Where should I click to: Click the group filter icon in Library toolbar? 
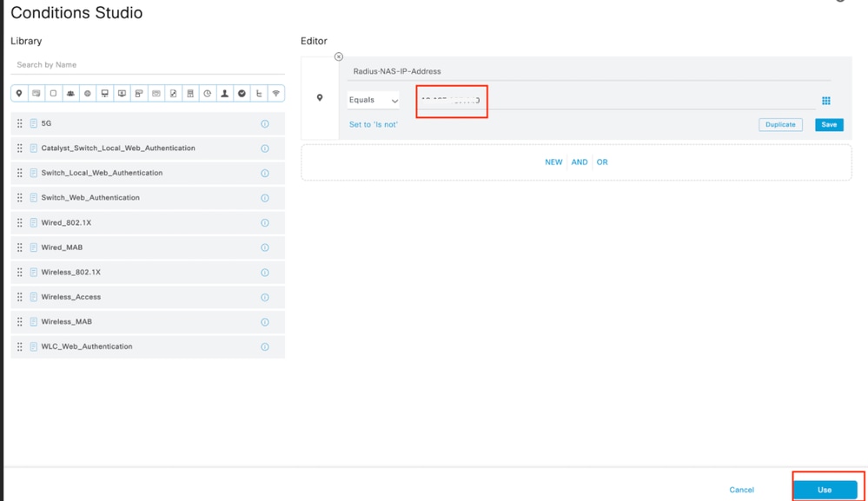point(72,93)
